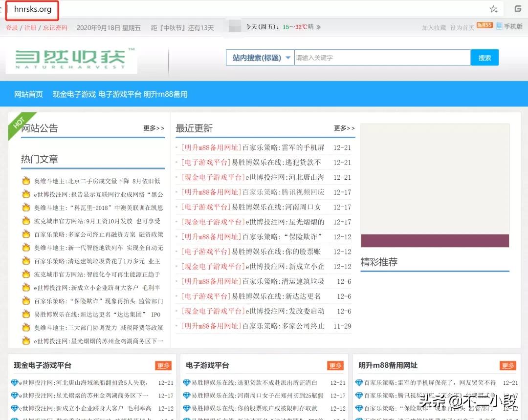Screen dimensions: 528x420
Task: Select 网站首页 in the navigation bar
Action: coord(28,94)
